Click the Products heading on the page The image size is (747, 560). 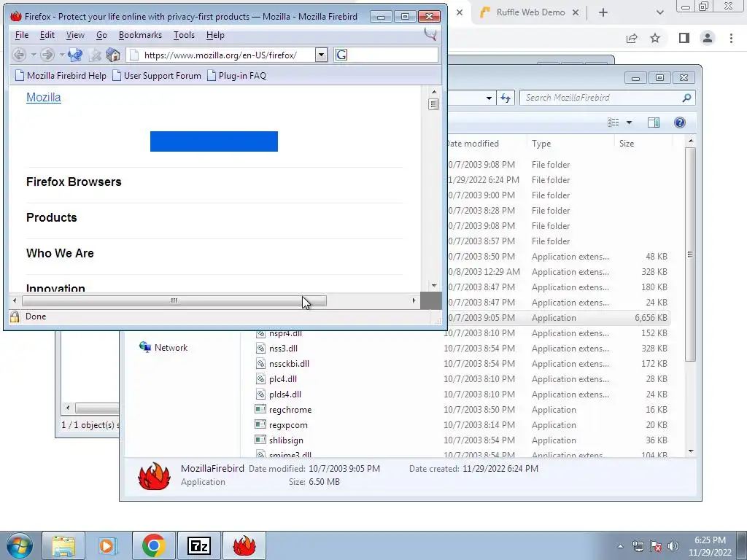pos(52,217)
